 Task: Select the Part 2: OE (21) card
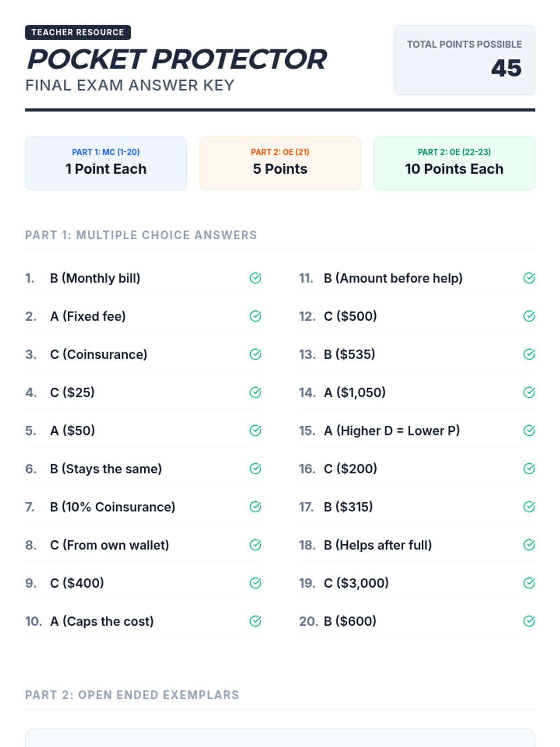[280, 163]
